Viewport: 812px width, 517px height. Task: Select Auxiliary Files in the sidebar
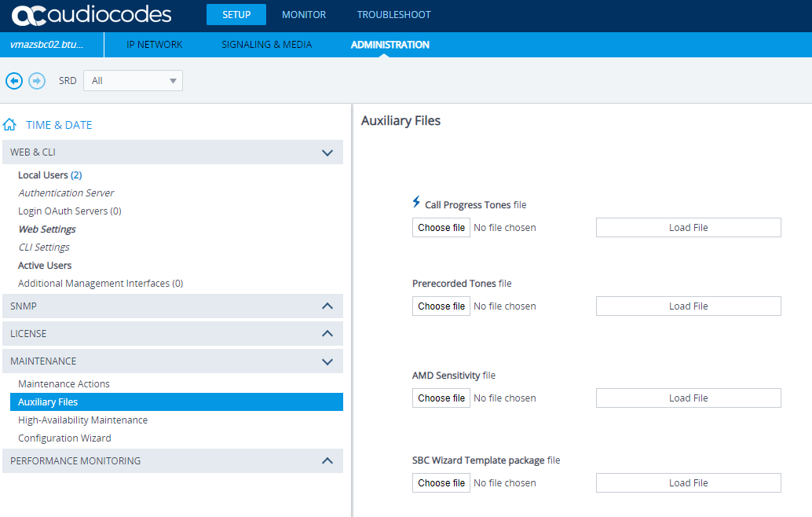point(177,402)
